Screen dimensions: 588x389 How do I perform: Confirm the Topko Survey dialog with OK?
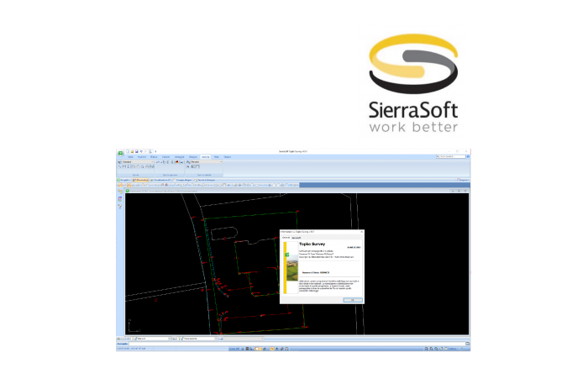353,300
